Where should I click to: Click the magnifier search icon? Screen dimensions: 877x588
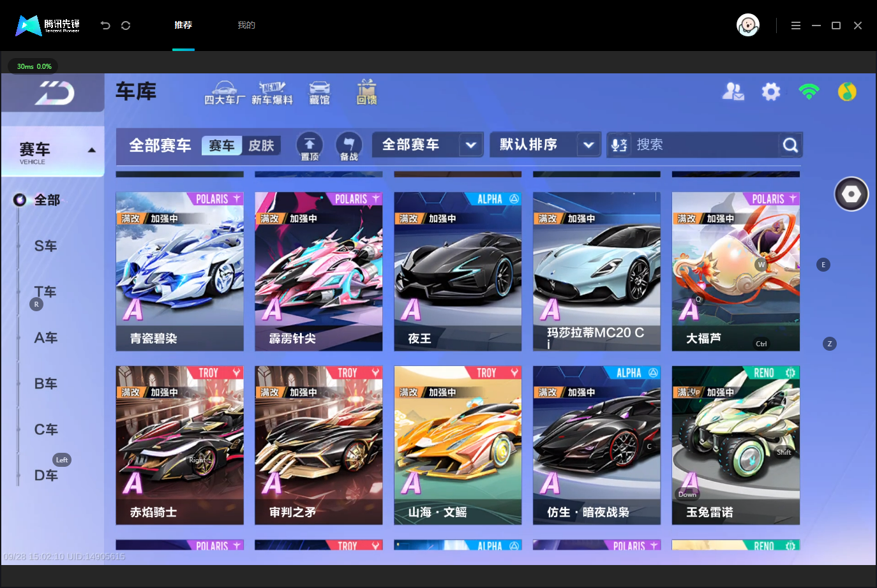tap(790, 145)
